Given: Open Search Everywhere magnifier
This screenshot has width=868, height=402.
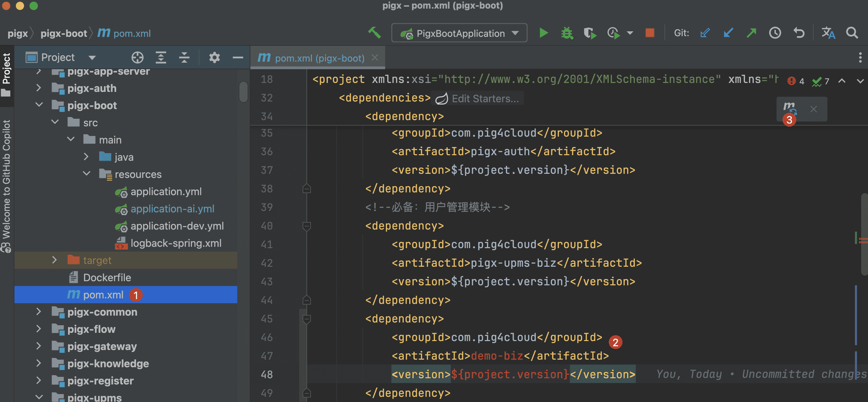Looking at the screenshot, I should 852,33.
